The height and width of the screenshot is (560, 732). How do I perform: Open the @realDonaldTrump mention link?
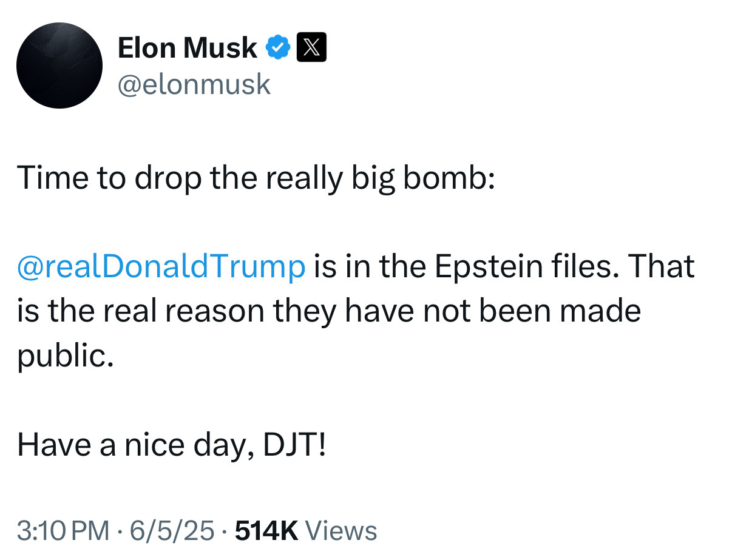[x=161, y=267]
